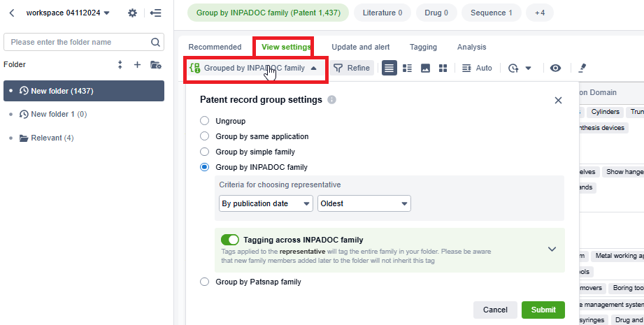Open the By publication date dropdown
The height and width of the screenshot is (325, 644).
[266, 203]
